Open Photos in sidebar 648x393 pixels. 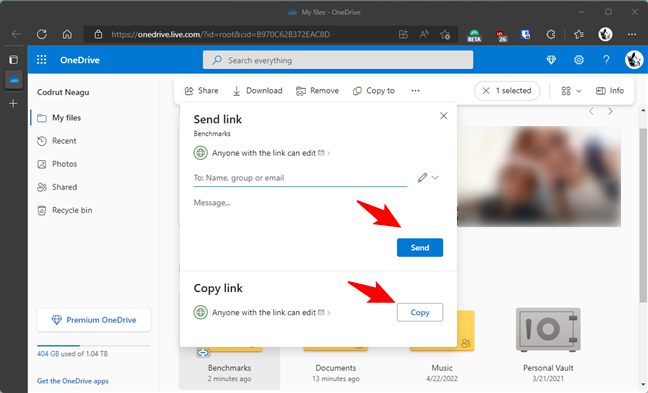[57, 164]
